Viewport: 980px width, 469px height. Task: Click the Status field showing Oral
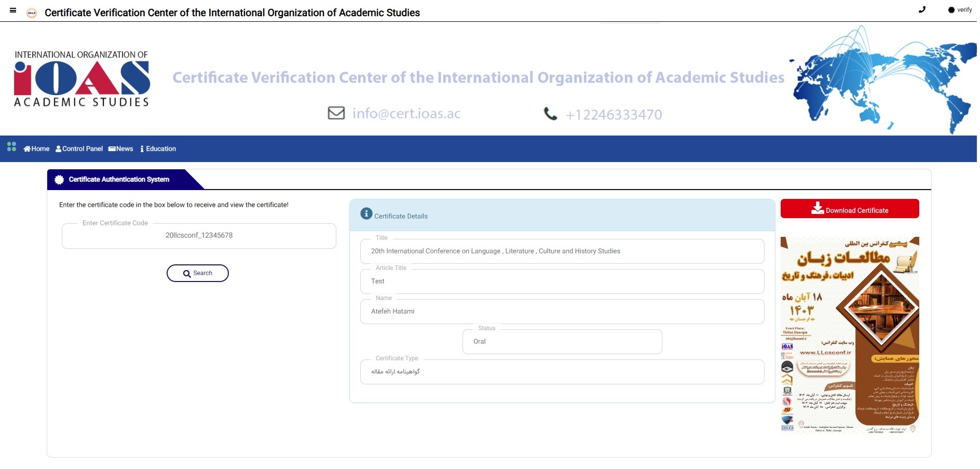(562, 342)
